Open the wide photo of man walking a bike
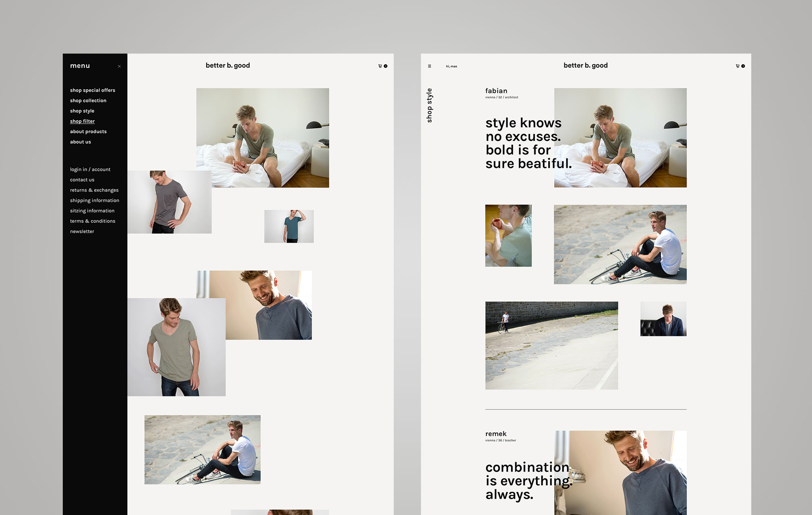Screen dimensions: 812x515 click(552, 345)
